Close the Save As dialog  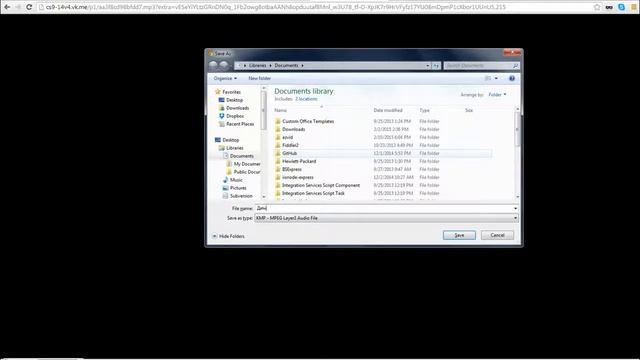click(512, 53)
